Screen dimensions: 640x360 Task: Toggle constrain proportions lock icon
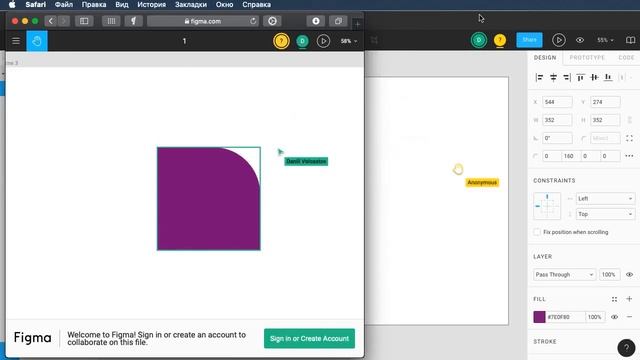click(629, 120)
